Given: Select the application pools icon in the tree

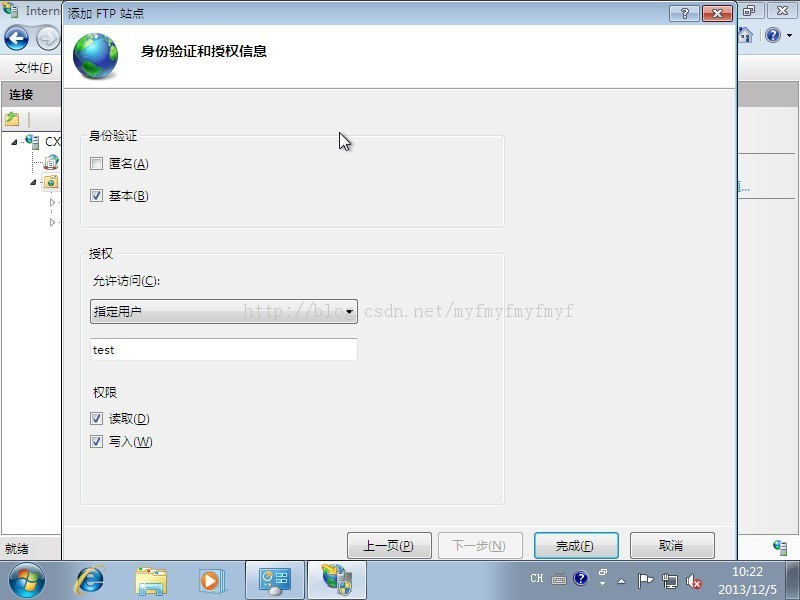Looking at the screenshot, I should pyautogui.click(x=51, y=161).
